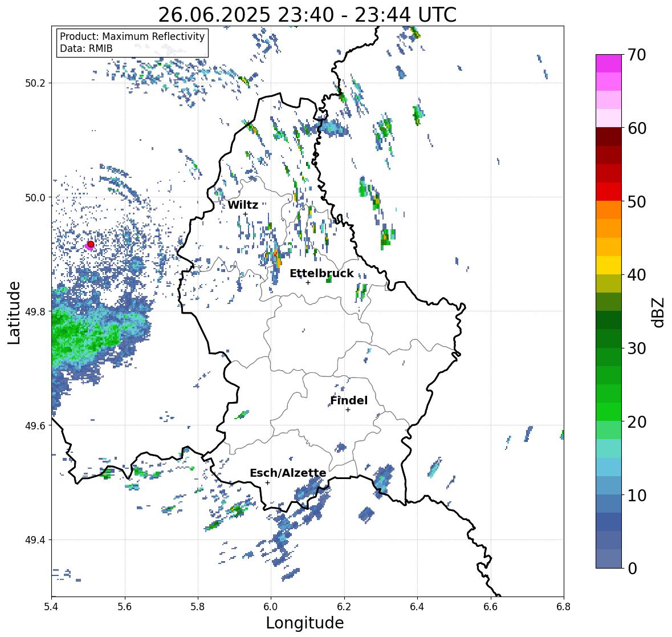This screenshot has height=637, width=672.
Task: Click the plus marker under Ettelbruck
Action: 308,282
